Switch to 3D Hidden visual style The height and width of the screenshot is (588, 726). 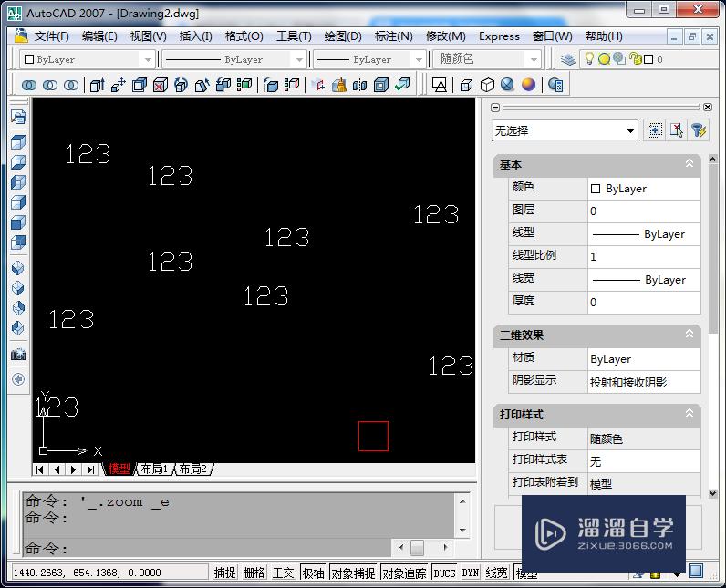coord(487,85)
